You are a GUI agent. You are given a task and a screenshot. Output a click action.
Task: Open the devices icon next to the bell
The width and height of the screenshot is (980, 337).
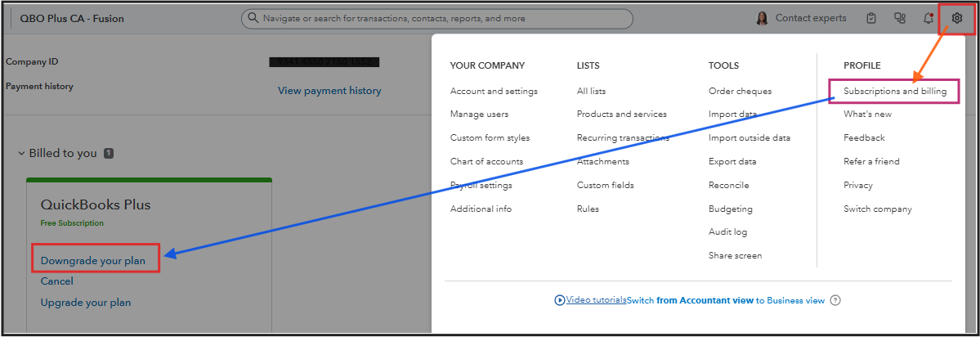click(x=900, y=18)
